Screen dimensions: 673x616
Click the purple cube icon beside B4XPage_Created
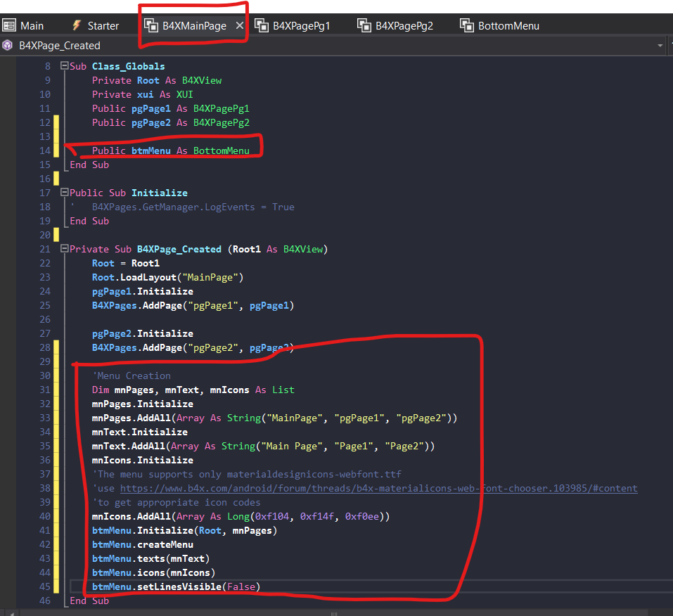click(x=8, y=46)
